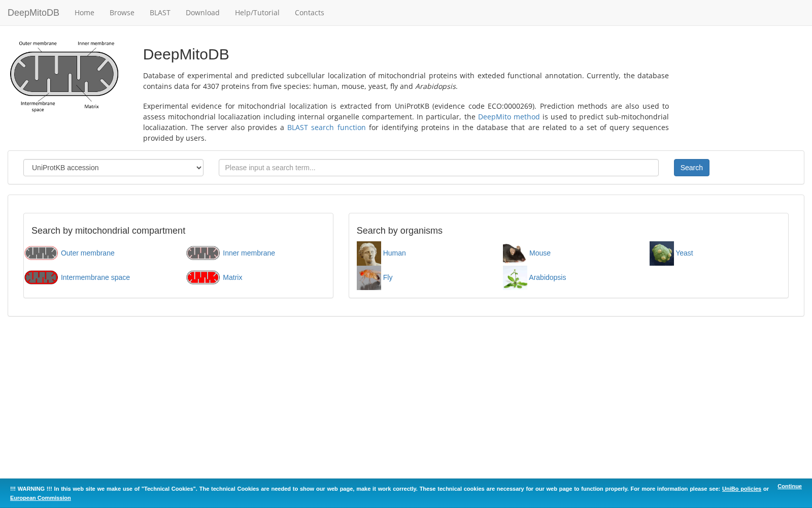The image size is (812, 508).
Task: Click the Outer membrane mitochondrion icon
Action: click(41, 253)
